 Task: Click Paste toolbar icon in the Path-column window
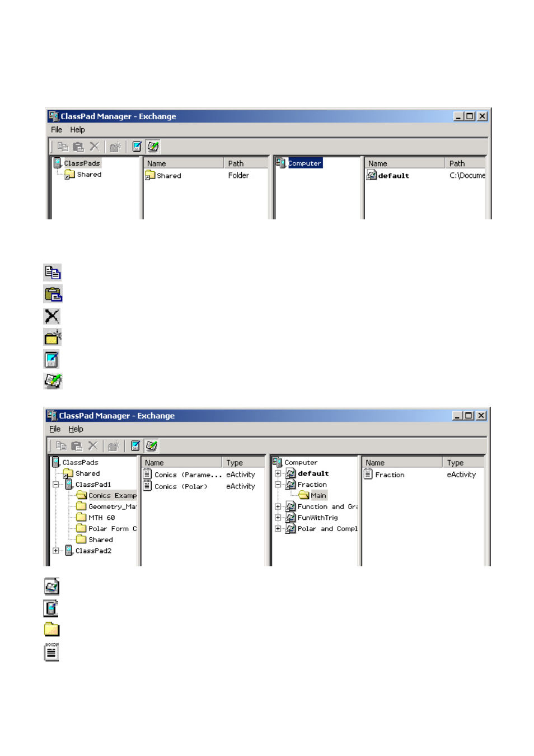click(78, 147)
